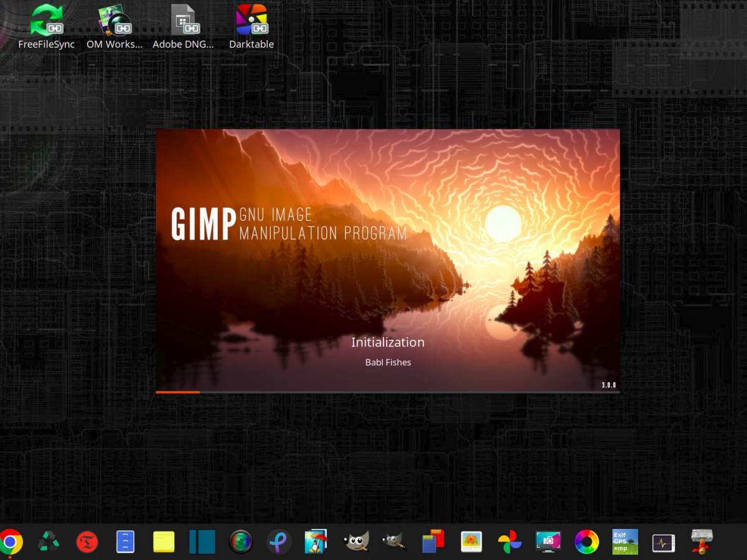Click the green recycle icon in the dock

click(49, 542)
